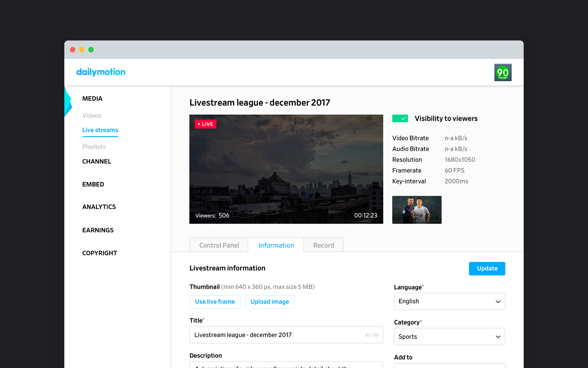This screenshot has height=368, width=588.
Task: Switch to the Information tab
Action: coord(276,245)
